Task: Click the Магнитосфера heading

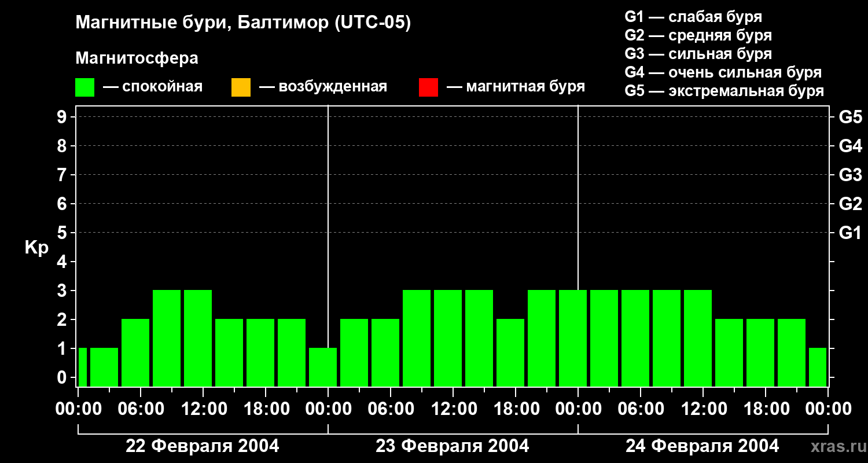Action: (x=137, y=58)
